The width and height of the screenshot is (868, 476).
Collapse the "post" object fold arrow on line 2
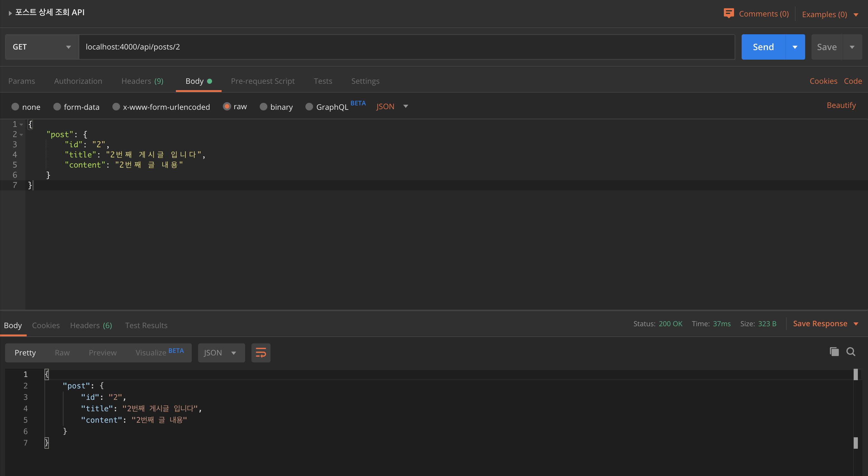coord(21,135)
